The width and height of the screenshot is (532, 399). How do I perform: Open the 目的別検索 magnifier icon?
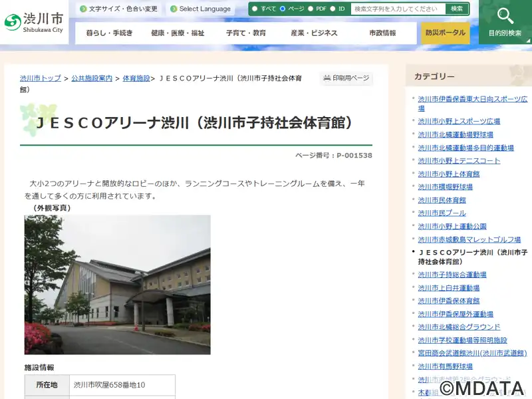(x=505, y=17)
